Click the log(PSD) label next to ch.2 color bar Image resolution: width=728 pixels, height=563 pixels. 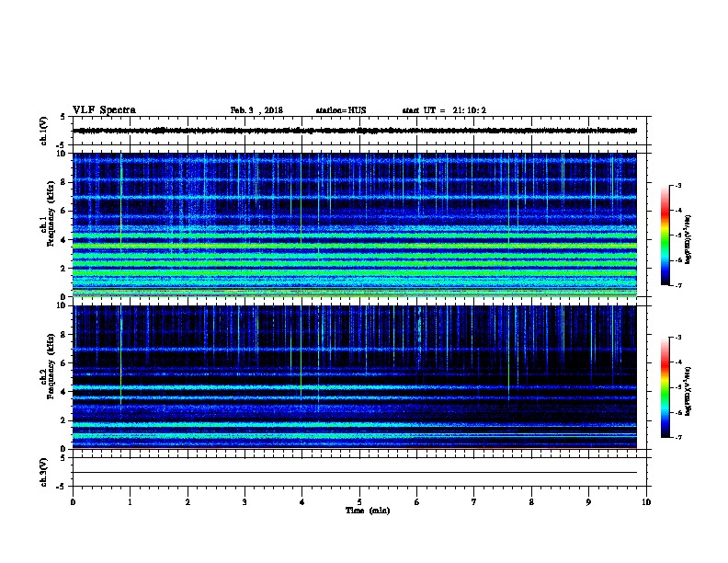point(688,392)
